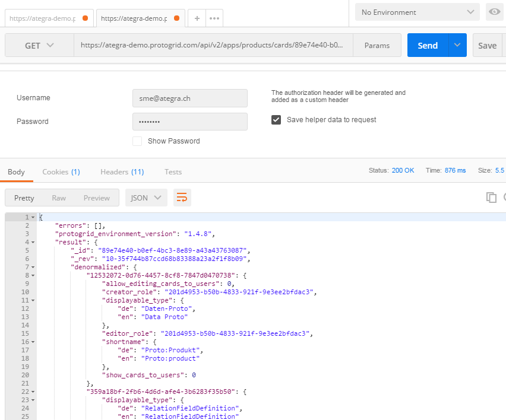Screen dimensions: 506x420
Task: Collapse the object at line 22
Action: [33, 392]
